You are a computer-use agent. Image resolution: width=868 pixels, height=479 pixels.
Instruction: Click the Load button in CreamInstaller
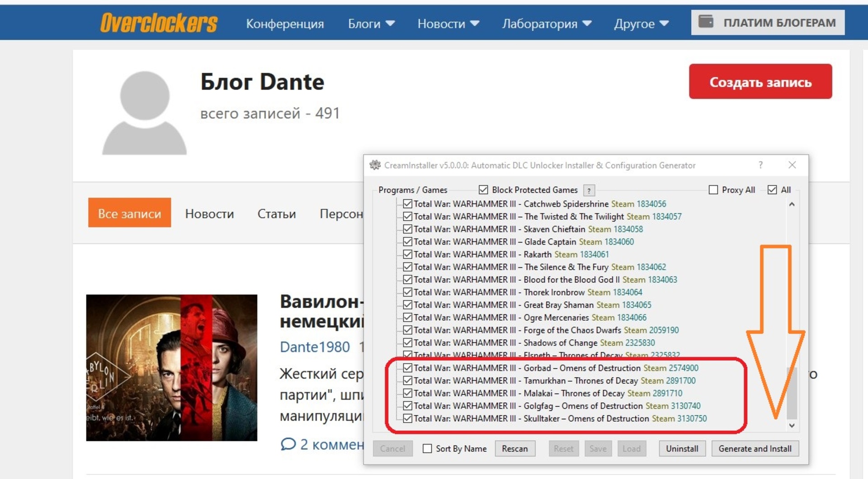click(x=632, y=449)
